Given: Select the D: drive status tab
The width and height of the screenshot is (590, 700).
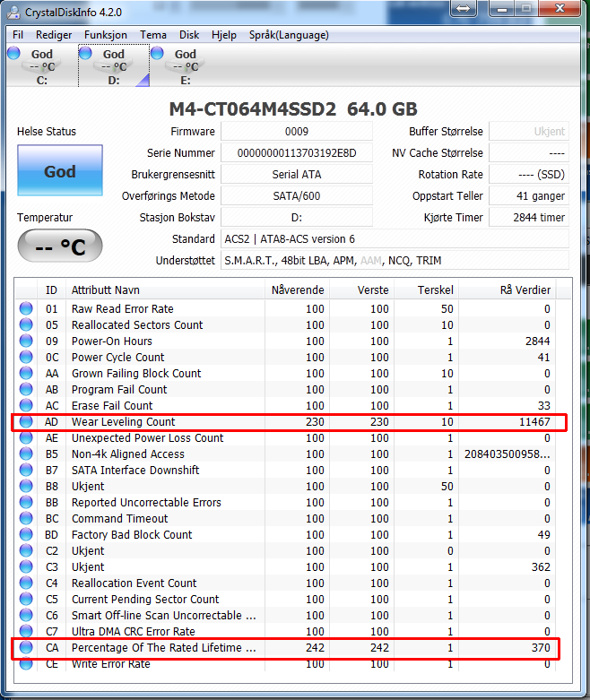Looking at the screenshot, I should click(x=114, y=66).
